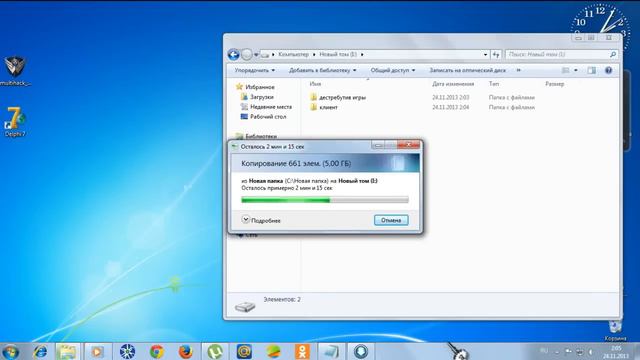
Task: Sort by Размер column header
Action: [554, 84]
